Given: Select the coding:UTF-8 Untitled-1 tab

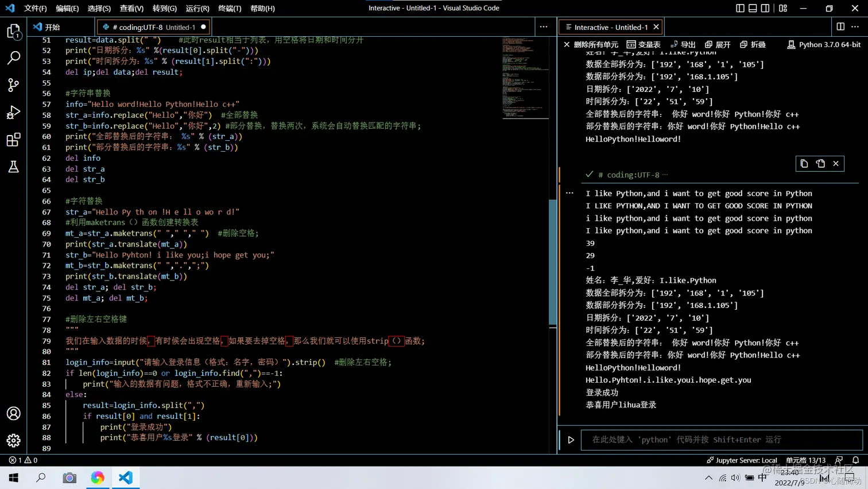Looking at the screenshot, I should pos(152,27).
